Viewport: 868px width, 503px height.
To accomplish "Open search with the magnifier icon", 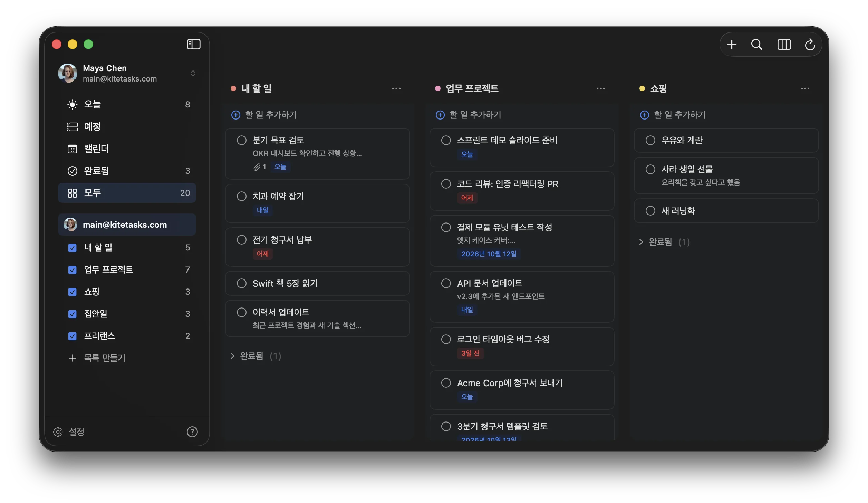I will [756, 44].
